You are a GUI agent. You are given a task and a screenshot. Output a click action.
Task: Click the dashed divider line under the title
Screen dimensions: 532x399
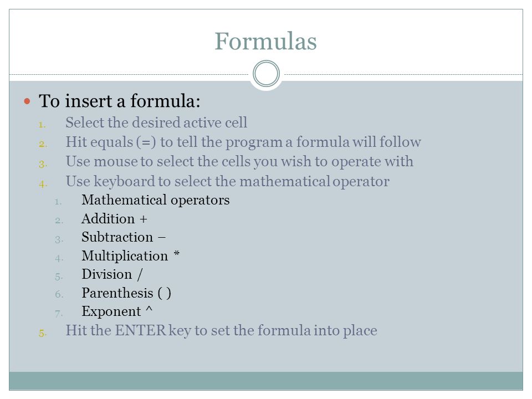pos(129,74)
